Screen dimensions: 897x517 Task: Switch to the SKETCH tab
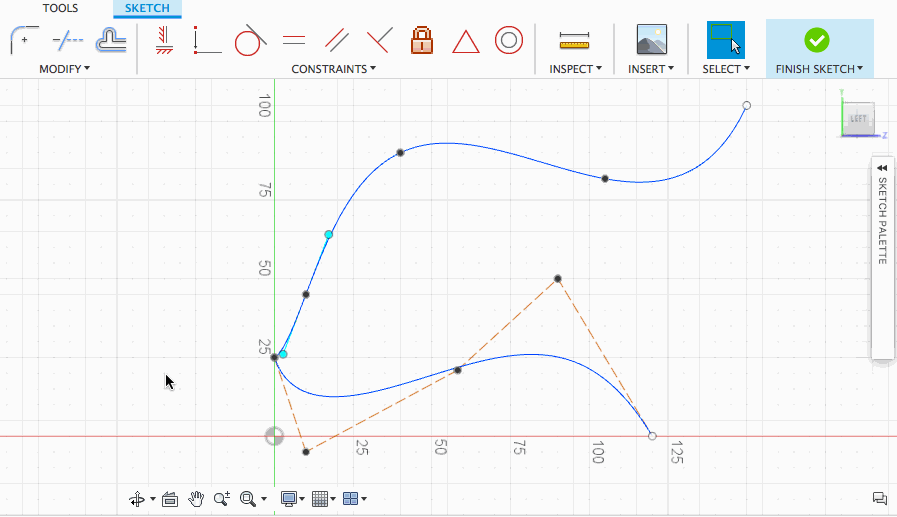click(147, 8)
